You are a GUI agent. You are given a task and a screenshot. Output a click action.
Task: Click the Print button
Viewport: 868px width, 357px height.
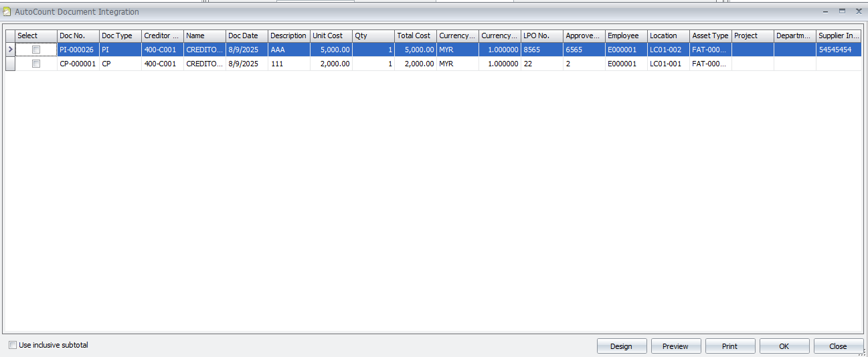point(730,346)
